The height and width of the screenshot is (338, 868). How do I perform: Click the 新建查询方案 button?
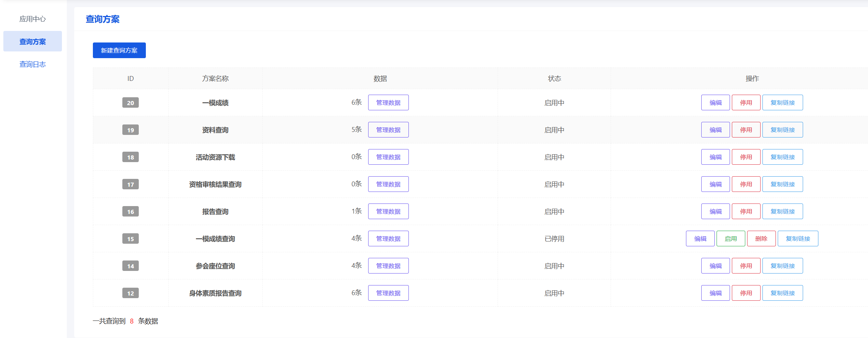[x=119, y=50]
